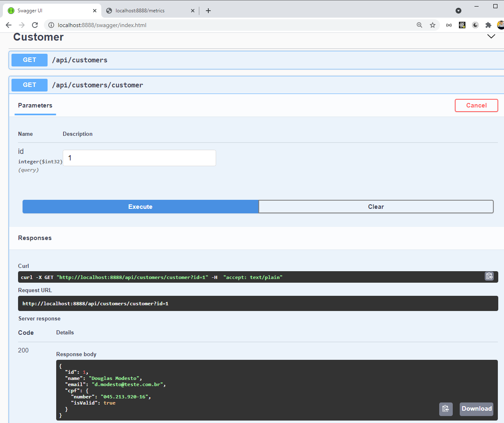
Task: Copy the response body to clipboard
Action: [x=446, y=409]
